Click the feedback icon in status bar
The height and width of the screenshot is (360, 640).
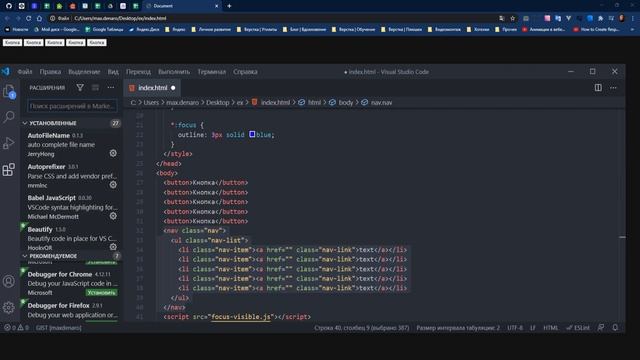click(601, 328)
